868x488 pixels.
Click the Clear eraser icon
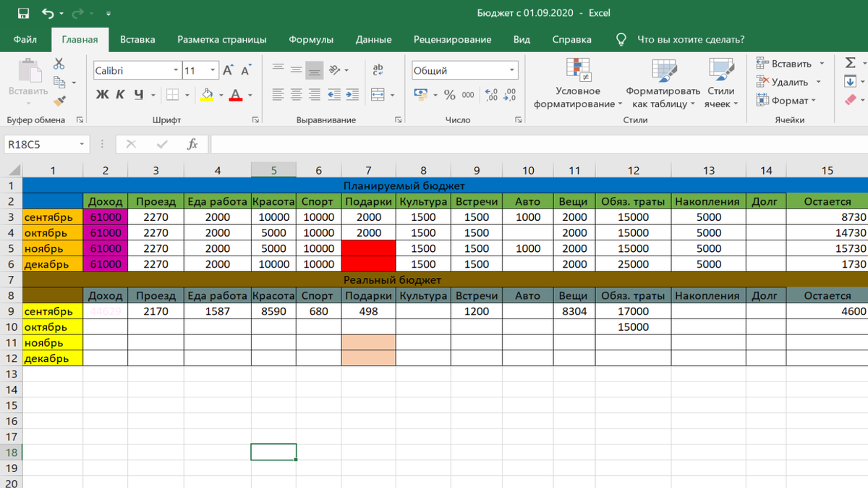coord(851,100)
